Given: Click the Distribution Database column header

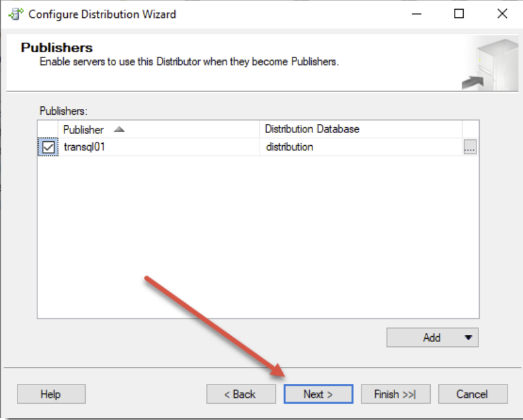Looking at the screenshot, I should tap(361, 129).
